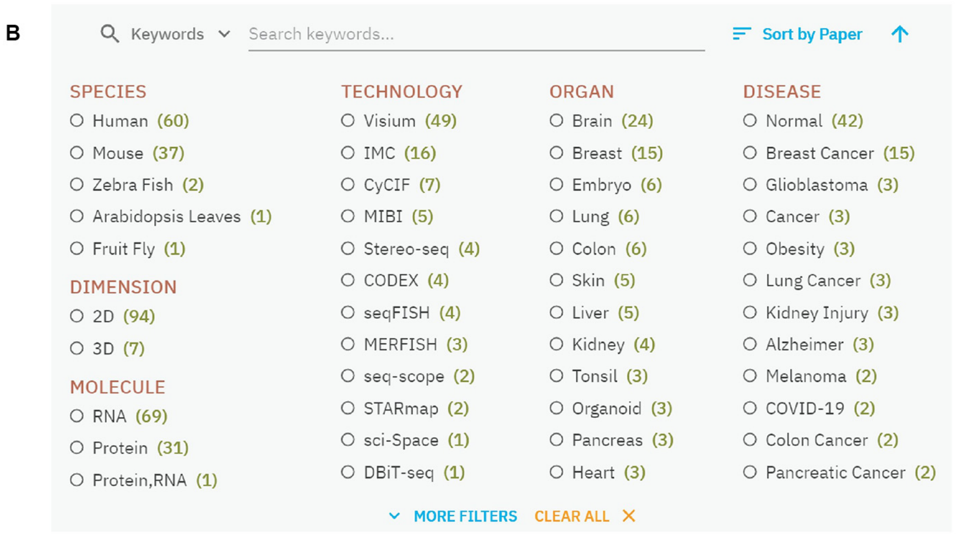Click into the Search keywords field
This screenshot has width=964, height=560.
tap(476, 34)
